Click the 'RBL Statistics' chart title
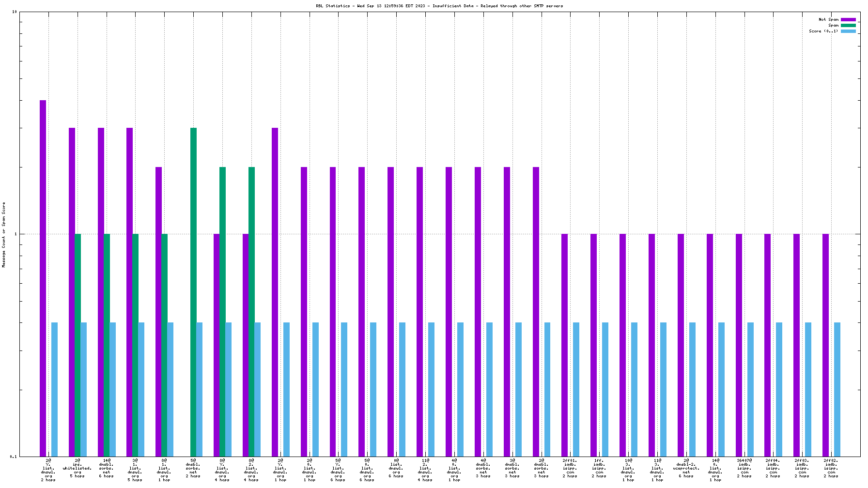 pyautogui.click(x=439, y=6)
